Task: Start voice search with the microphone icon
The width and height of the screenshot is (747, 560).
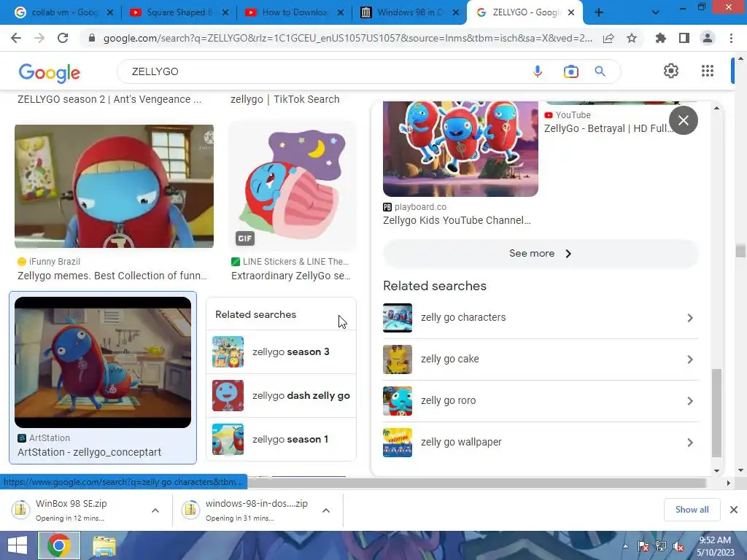Action: coord(538,71)
